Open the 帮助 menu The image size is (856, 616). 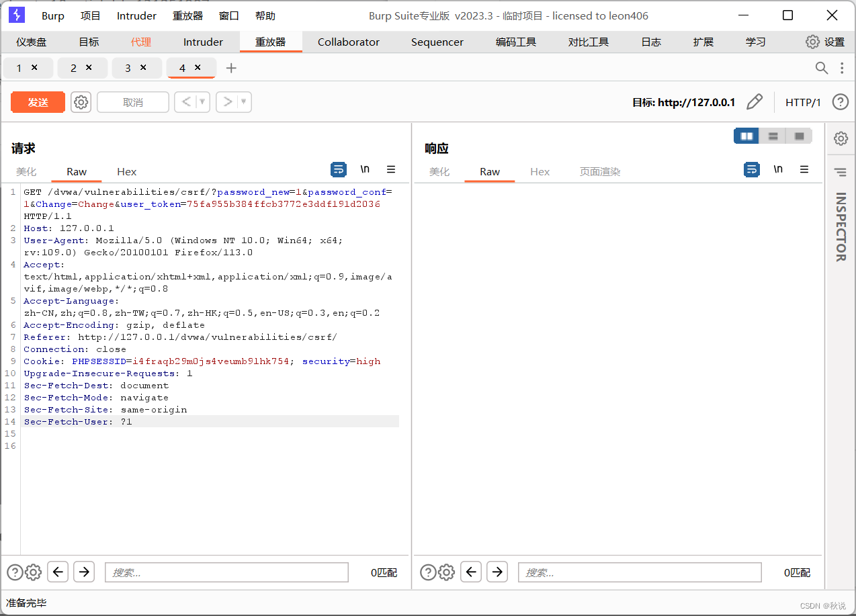coord(265,15)
